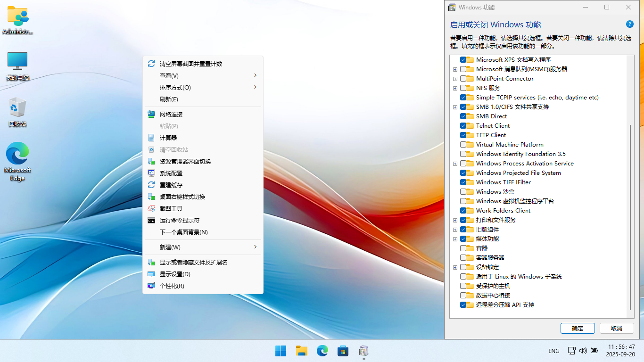The height and width of the screenshot is (362, 644).
Task: Open the 回收站 recycle bin desktop icon
Action: coord(17,112)
